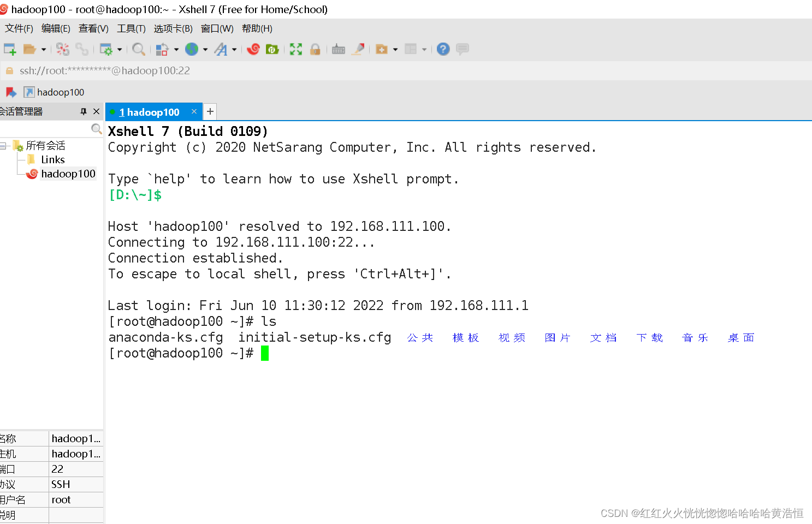This screenshot has height=524, width=812.
Task: Click the Lock screen padlock icon
Action: point(315,49)
